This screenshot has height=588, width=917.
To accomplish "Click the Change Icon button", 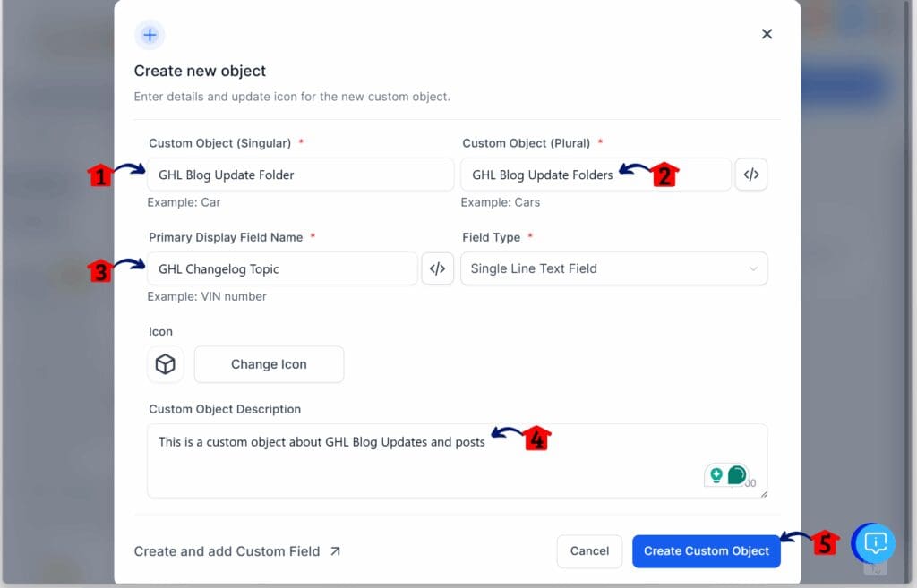I will point(269,363).
